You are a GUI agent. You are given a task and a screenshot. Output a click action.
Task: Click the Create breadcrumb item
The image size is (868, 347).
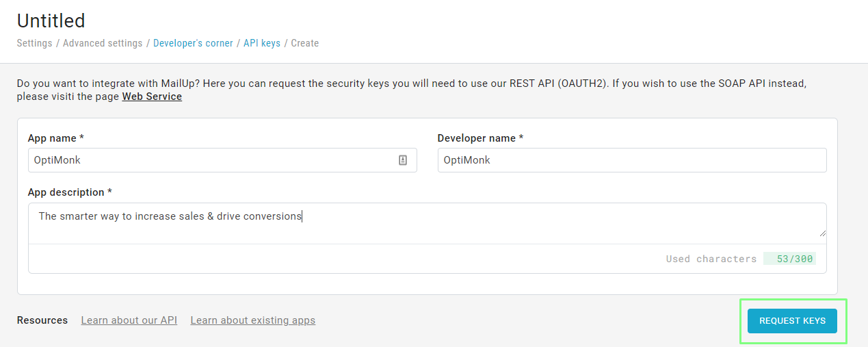pos(305,43)
